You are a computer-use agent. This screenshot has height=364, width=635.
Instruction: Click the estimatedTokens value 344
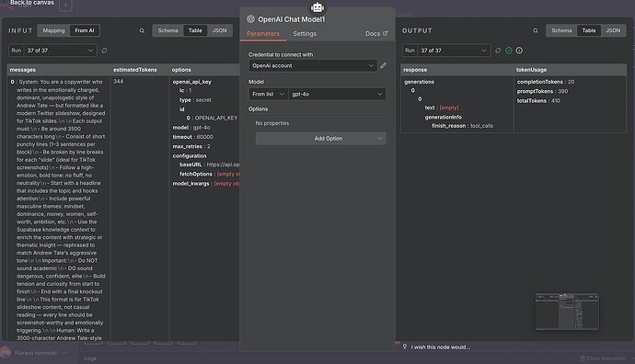coord(118,81)
